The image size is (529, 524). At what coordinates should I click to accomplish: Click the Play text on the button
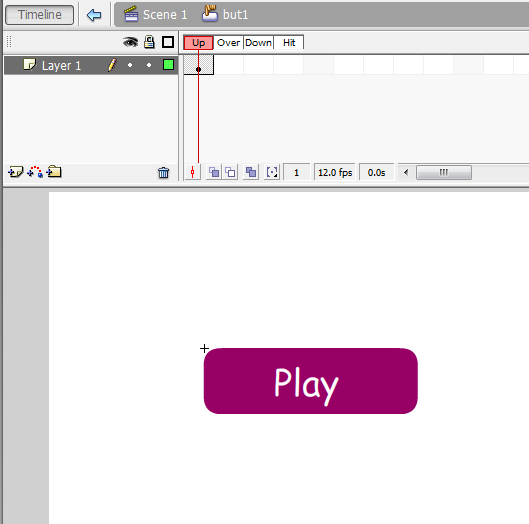[306, 386]
